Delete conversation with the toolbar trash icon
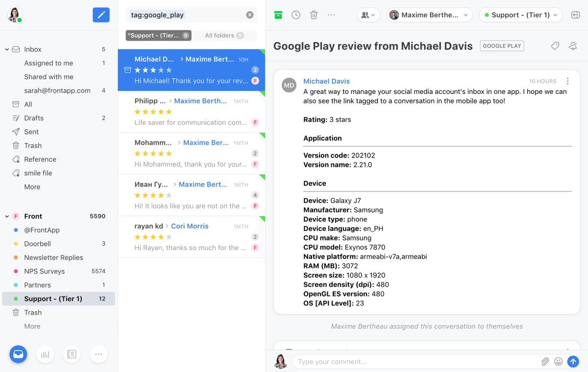Image resolution: width=588 pixels, height=372 pixels. (314, 15)
